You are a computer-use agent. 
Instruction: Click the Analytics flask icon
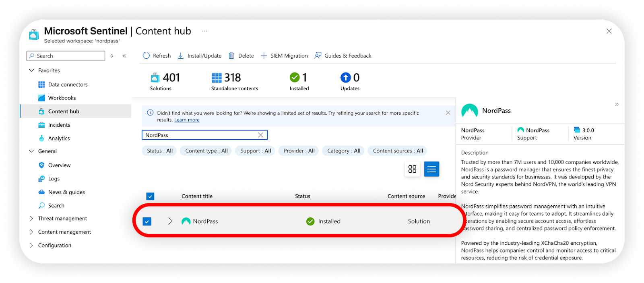tap(41, 138)
